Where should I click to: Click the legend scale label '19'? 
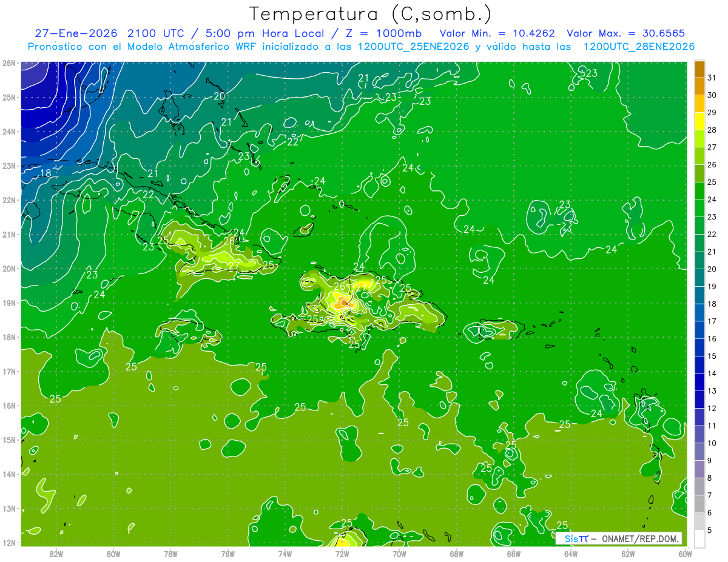(x=712, y=286)
